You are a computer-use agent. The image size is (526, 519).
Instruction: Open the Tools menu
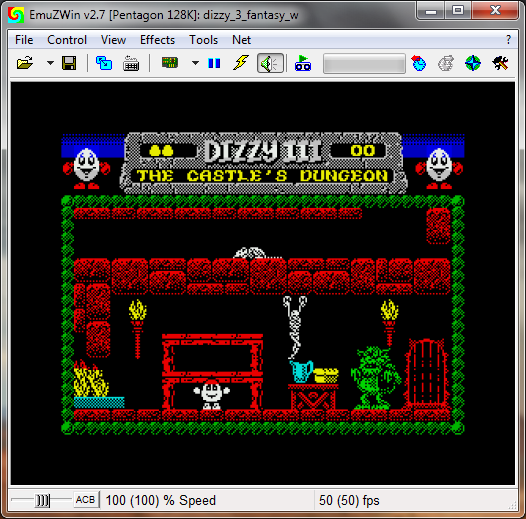[204, 40]
